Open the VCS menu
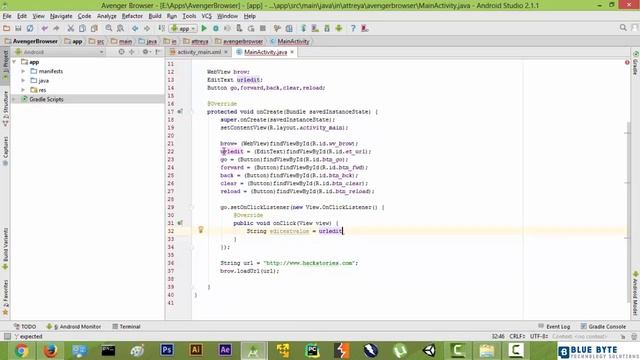The image size is (640, 360). point(207,16)
